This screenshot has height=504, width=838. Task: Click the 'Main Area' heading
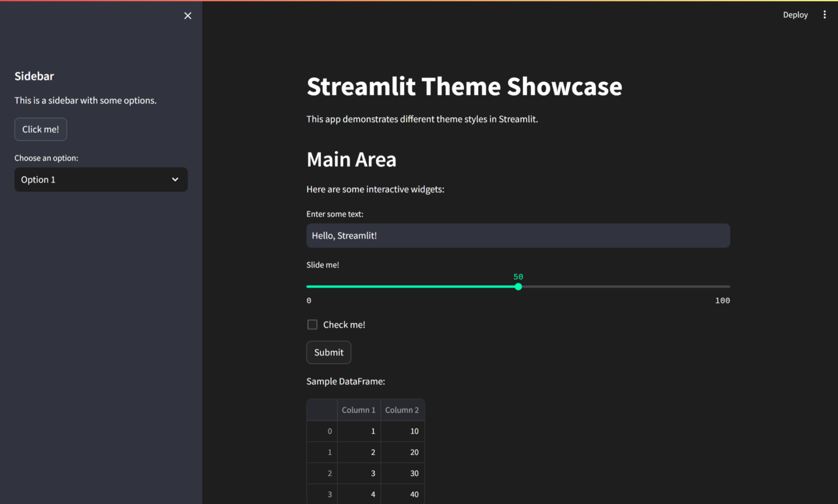(x=351, y=159)
